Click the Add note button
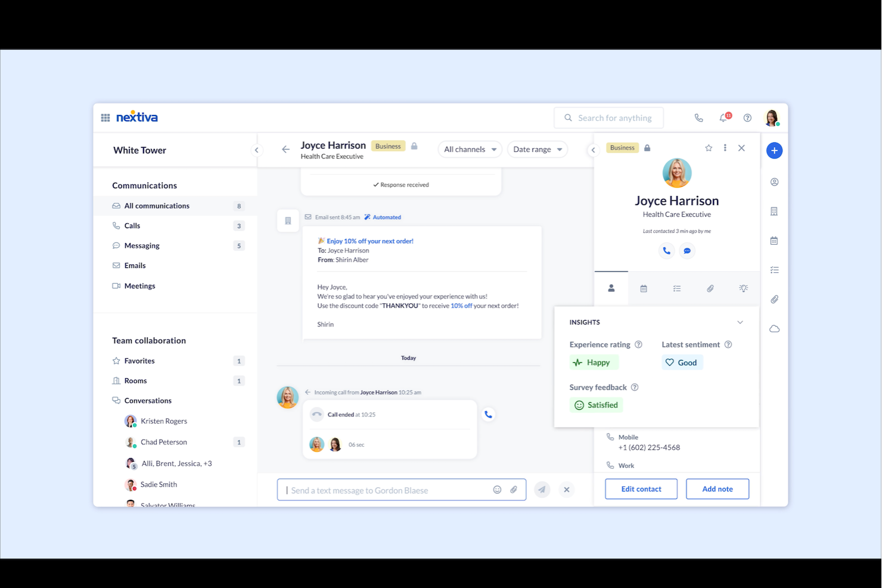Screen dimensions: 882x588 (717, 489)
